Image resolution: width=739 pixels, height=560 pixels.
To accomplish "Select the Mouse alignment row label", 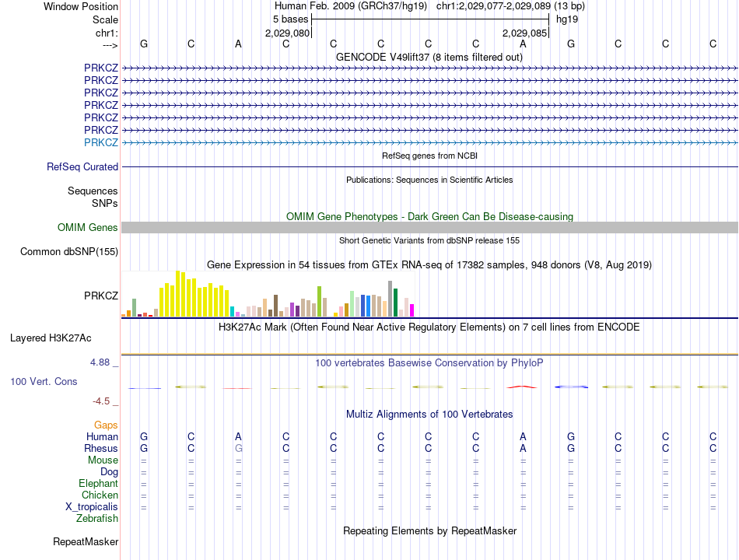I will pos(103,460).
